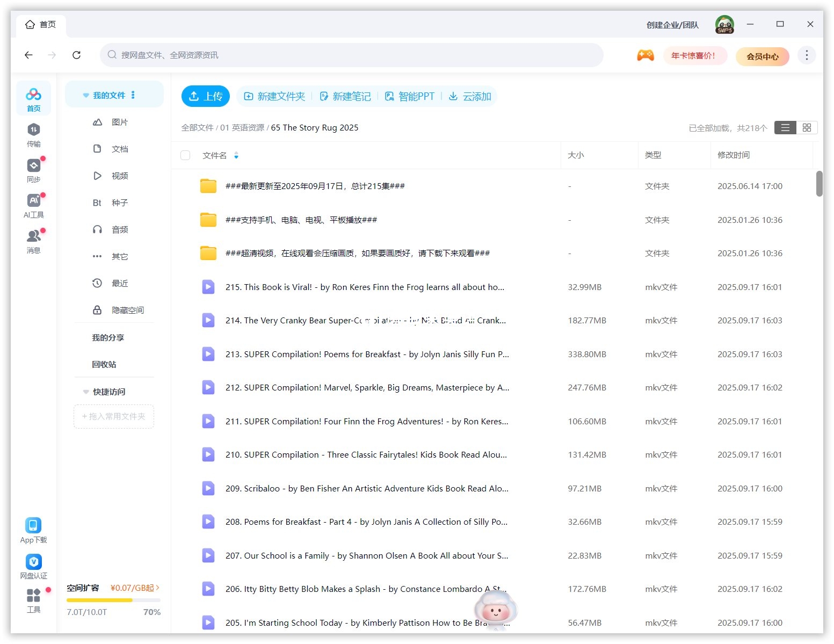Switch to the 首页 browser tab
Viewport: 834px width, 644px height.
[40, 24]
